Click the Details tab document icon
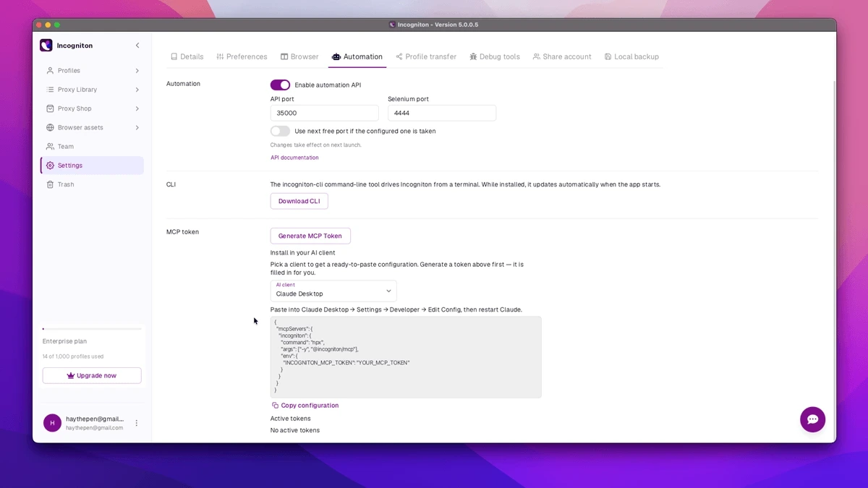 pyautogui.click(x=174, y=56)
